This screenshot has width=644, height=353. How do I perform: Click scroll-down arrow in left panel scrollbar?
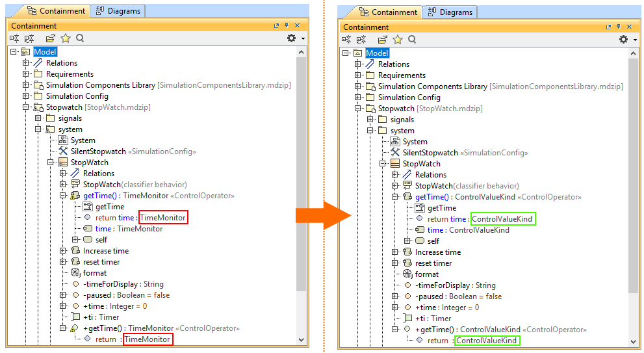[x=301, y=340]
